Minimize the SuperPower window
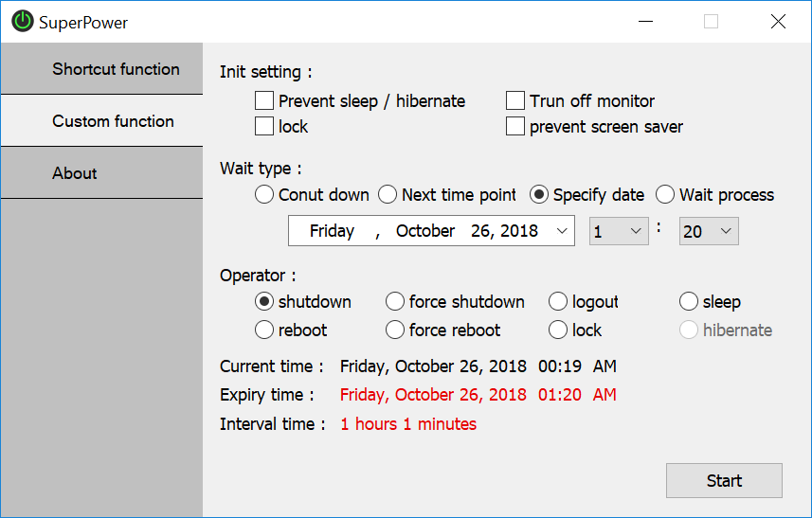 (x=645, y=22)
